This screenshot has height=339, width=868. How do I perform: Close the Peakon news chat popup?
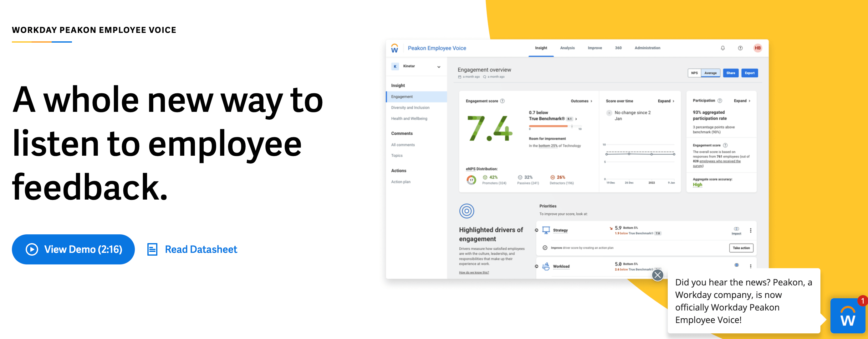657,275
